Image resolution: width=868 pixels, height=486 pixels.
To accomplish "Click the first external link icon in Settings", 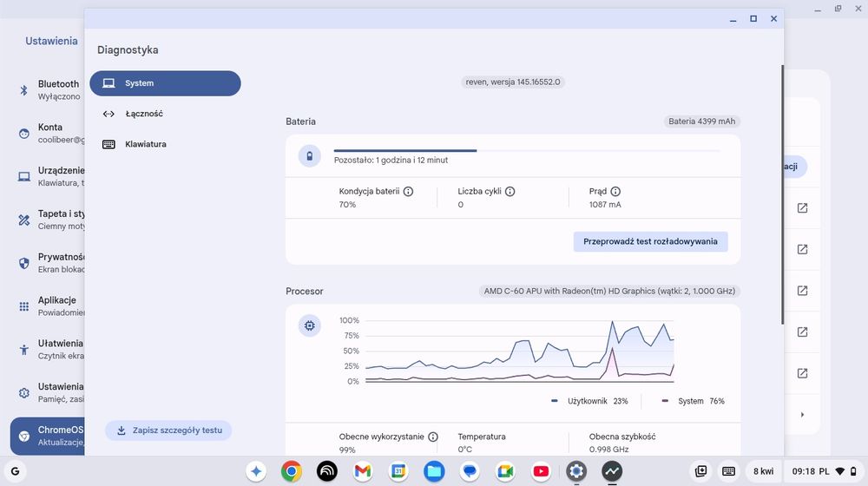I will point(802,208).
